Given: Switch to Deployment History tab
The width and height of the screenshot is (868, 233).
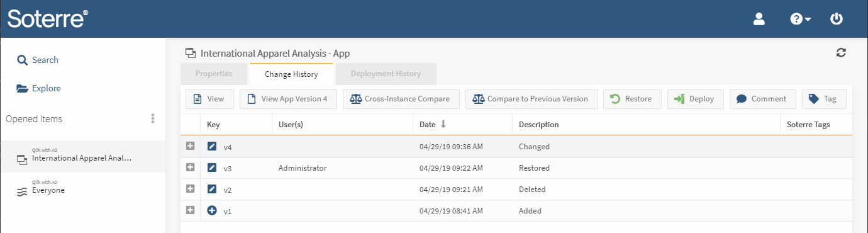Looking at the screenshot, I should click(x=386, y=74).
